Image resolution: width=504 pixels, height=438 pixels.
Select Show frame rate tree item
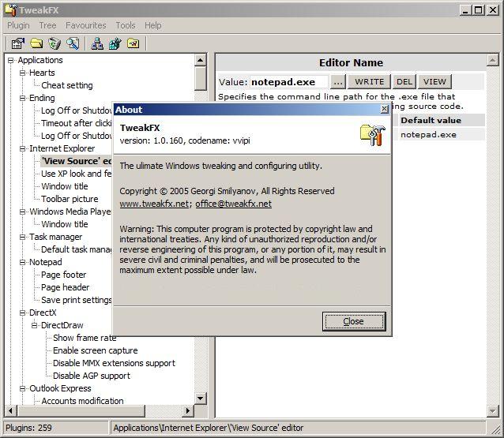point(85,338)
